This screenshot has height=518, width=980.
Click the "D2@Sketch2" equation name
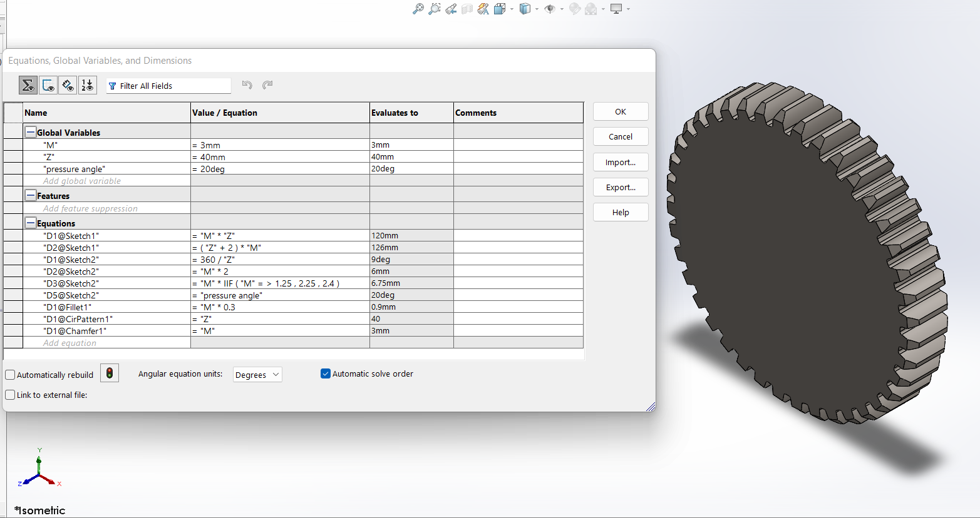(x=71, y=272)
